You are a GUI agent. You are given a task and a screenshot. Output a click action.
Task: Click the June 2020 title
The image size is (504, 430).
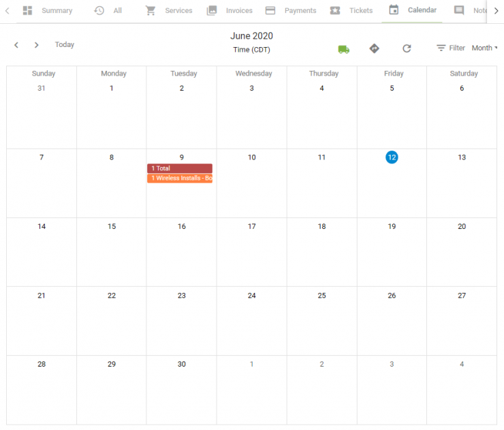click(252, 35)
